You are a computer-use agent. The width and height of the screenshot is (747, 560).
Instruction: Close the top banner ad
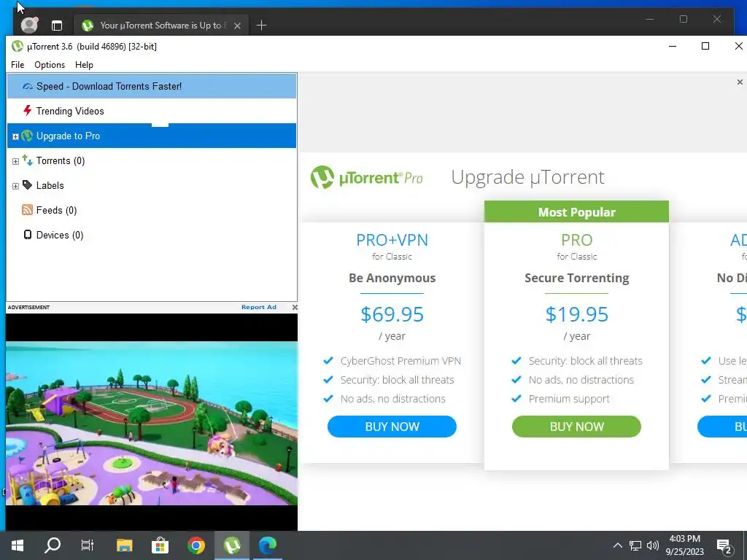pos(740,82)
